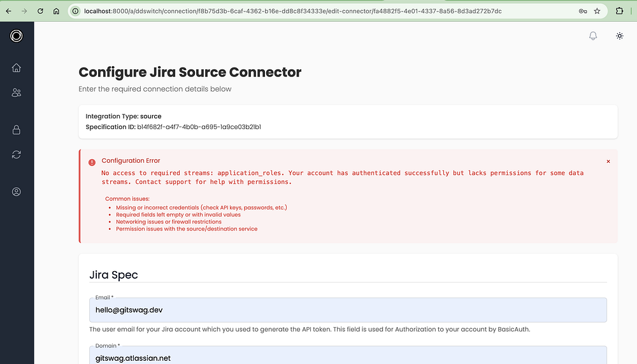Screen dimensions: 637x364
Task: Click 'Required fields left empty' bullet
Action: tap(178, 214)
